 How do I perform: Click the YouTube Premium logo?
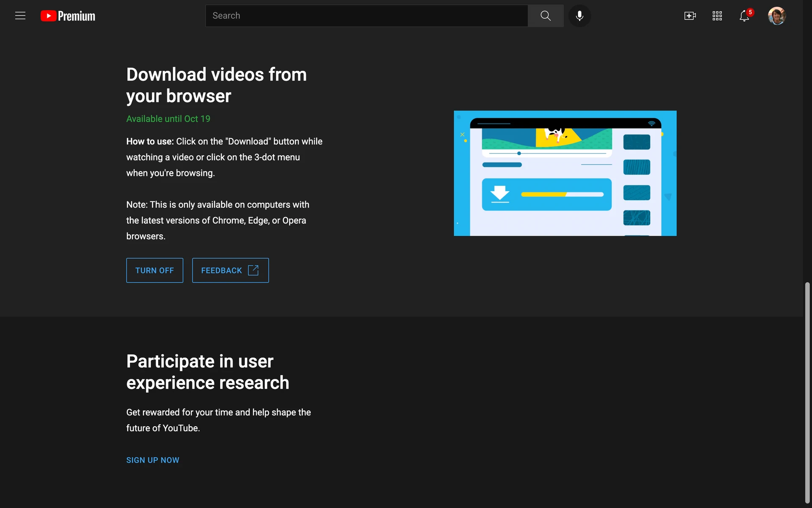click(68, 16)
